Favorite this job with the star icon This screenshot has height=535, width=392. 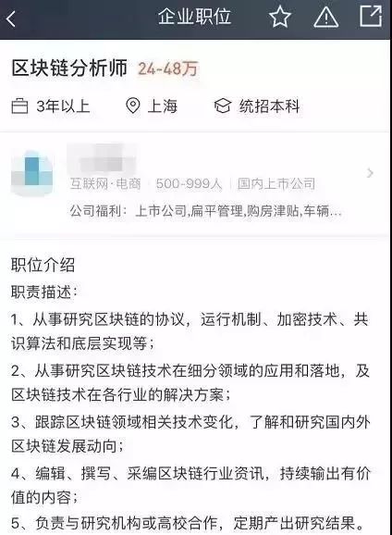coord(279,17)
